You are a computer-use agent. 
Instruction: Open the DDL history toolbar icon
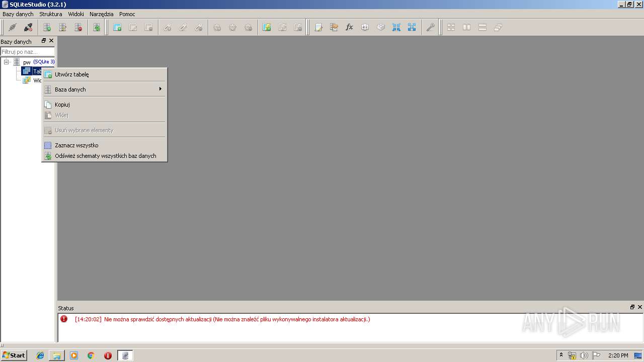[x=334, y=28]
